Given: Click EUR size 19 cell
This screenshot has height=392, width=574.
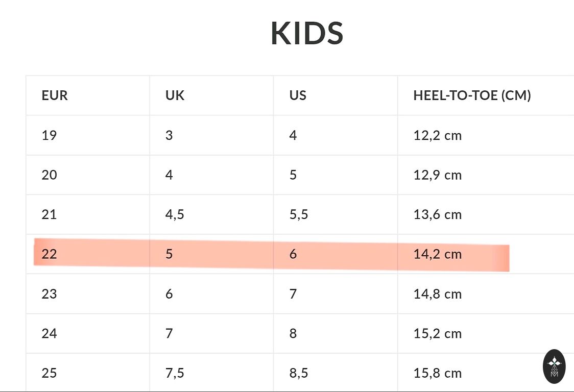Looking at the screenshot, I should pos(49,135).
